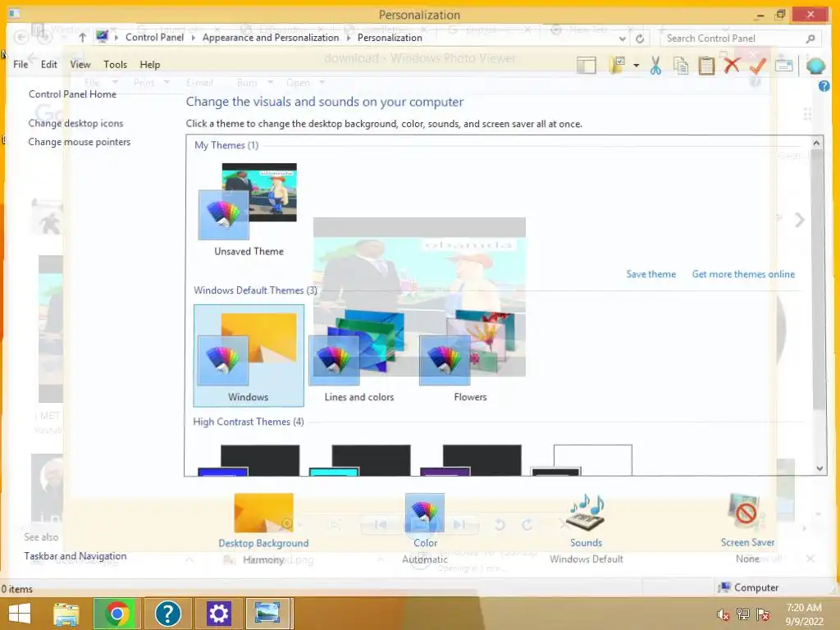840x630 pixels.
Task: Click the magnifier icon in search box
Action: click(x=810, y=39)
